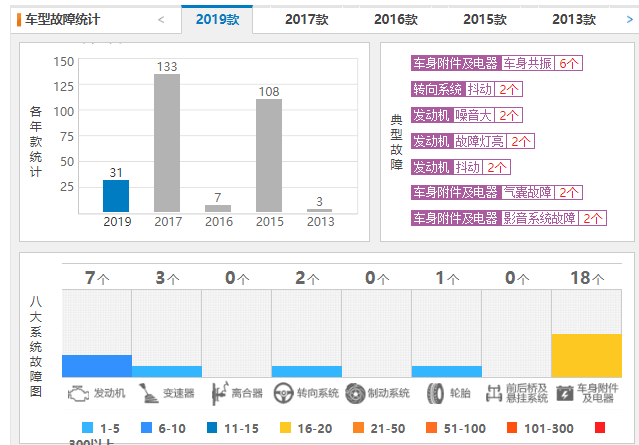Click the small 2016 bar showing 7
The image size is (639, 445).
tap(218, 209)
